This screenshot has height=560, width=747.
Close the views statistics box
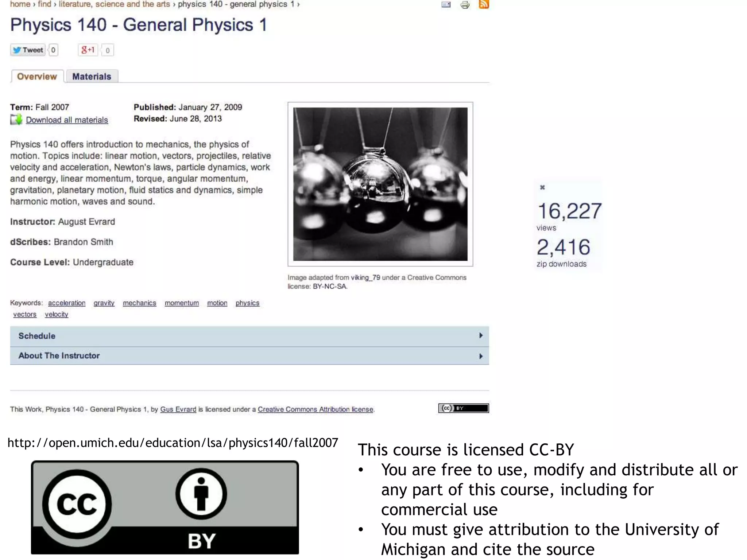click(542, 187)
